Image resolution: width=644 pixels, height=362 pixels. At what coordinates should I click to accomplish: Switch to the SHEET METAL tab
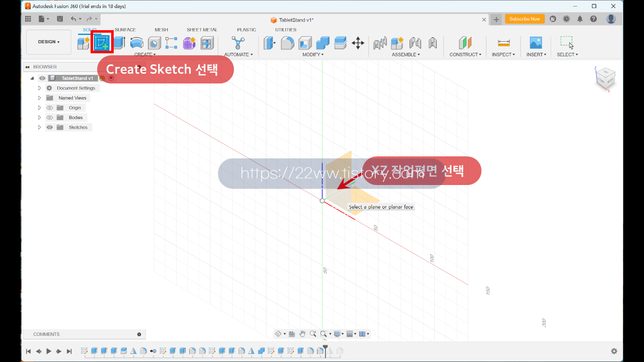[x=202, y=30]
